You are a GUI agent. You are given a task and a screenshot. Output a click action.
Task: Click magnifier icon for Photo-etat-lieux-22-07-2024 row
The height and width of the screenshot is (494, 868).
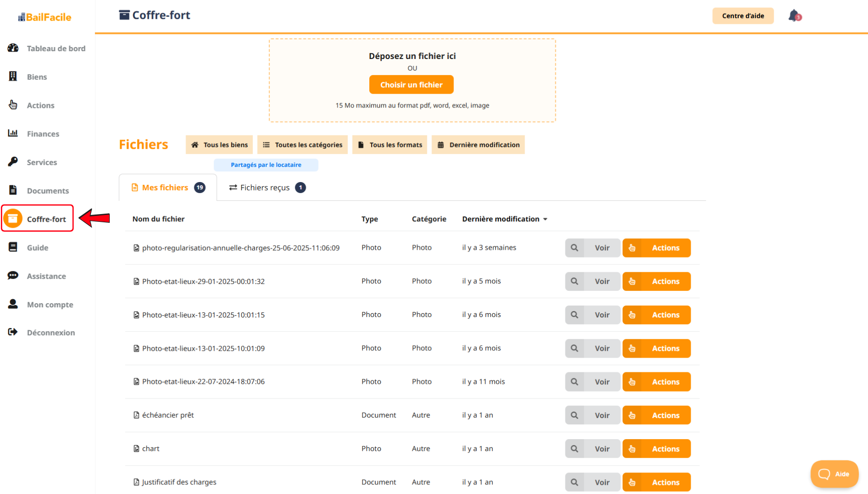click(575, 381)
